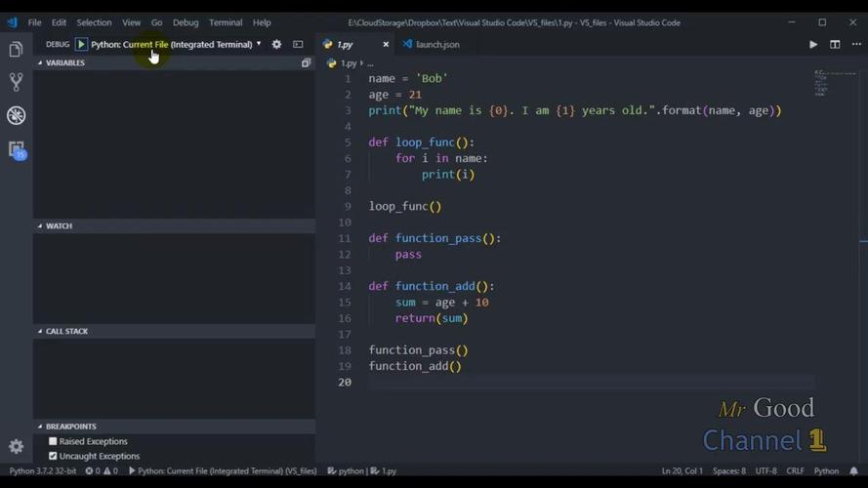Open the Debug menu
Viewport: 868px width, 488px height.
(x=186, y=22)
